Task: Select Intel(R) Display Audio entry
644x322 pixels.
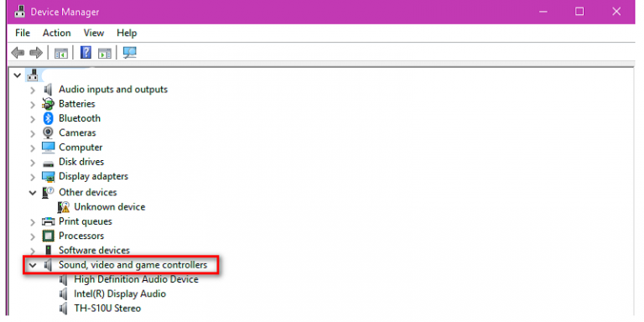Action: tap(120, 293)
